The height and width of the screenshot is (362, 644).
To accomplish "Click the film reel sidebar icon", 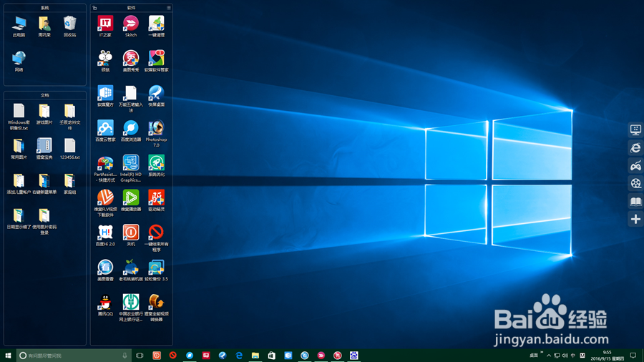I will (x=635, y=183).
